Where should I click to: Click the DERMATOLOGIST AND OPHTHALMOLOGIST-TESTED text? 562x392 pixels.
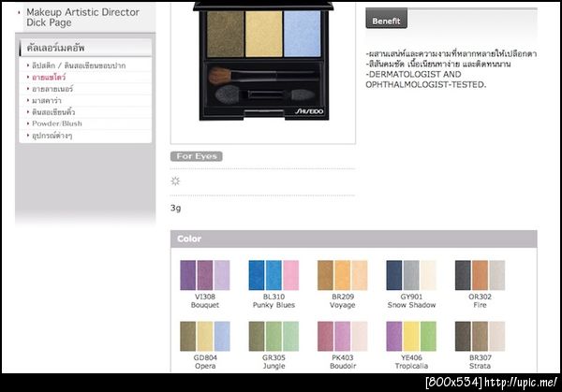(426, 80)
